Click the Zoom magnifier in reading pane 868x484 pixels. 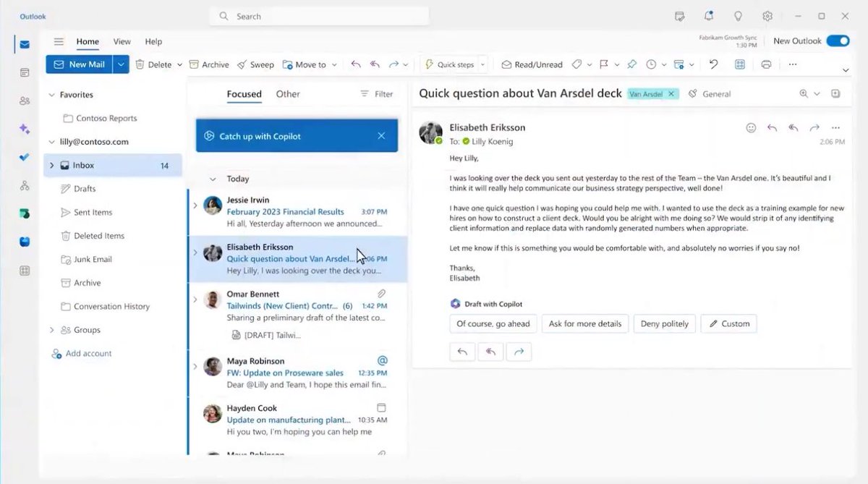pos(804,93)
